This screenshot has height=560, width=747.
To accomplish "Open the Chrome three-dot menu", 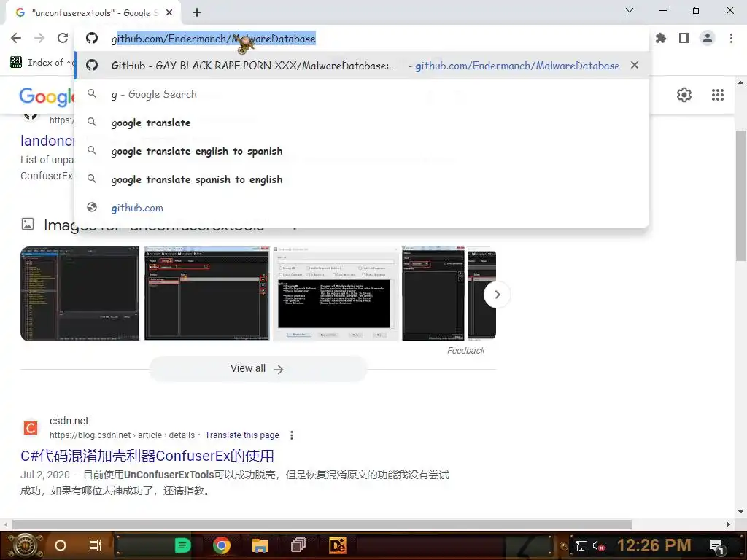I will 731,38.
